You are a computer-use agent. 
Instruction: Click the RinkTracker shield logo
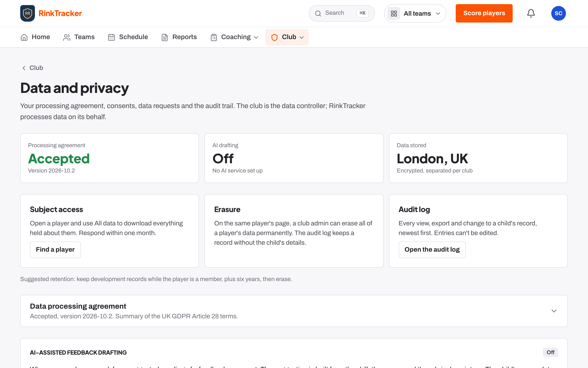pyautogui.click(x=28, y=13)
